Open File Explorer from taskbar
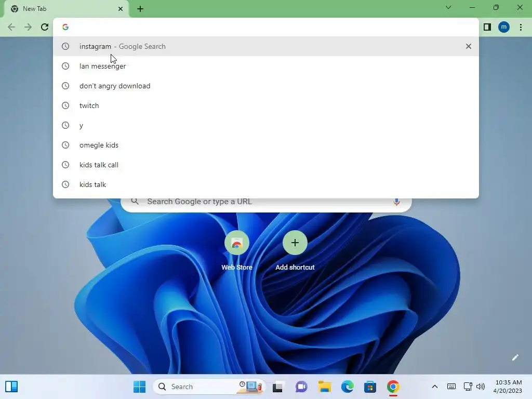 [324, 387]
